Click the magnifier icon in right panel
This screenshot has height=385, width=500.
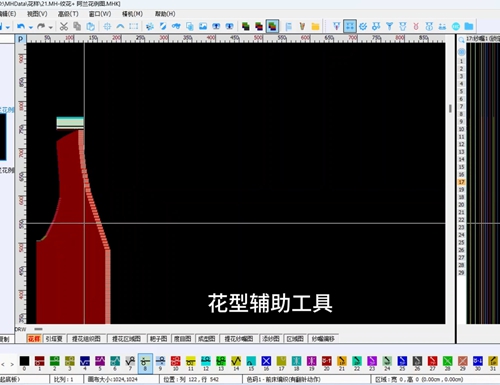[x=461, y=40]
